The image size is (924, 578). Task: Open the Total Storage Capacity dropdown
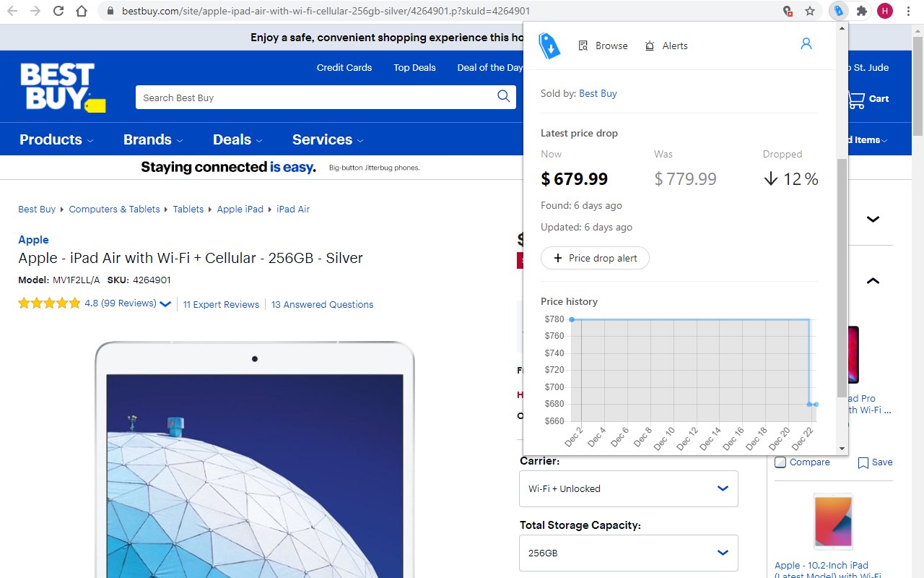tap(629, 553)
